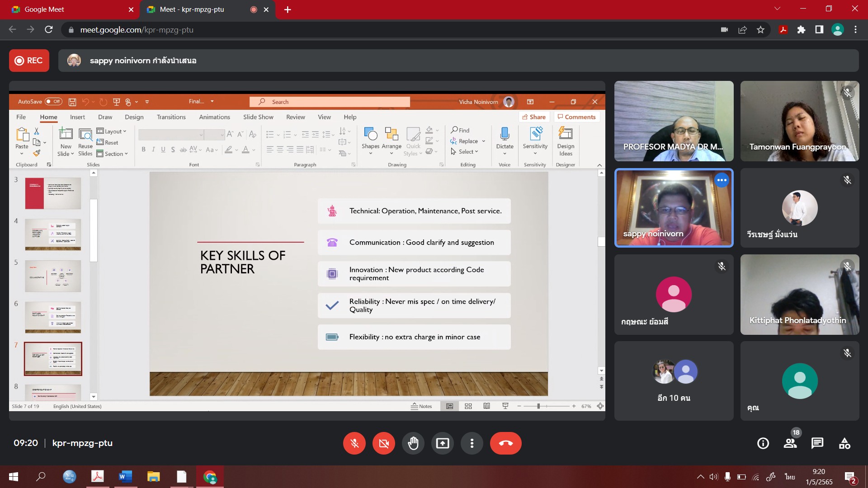The width and height of the screenshot is (868, 488).
Task: Open the present screen button
Action: [442, 443]
